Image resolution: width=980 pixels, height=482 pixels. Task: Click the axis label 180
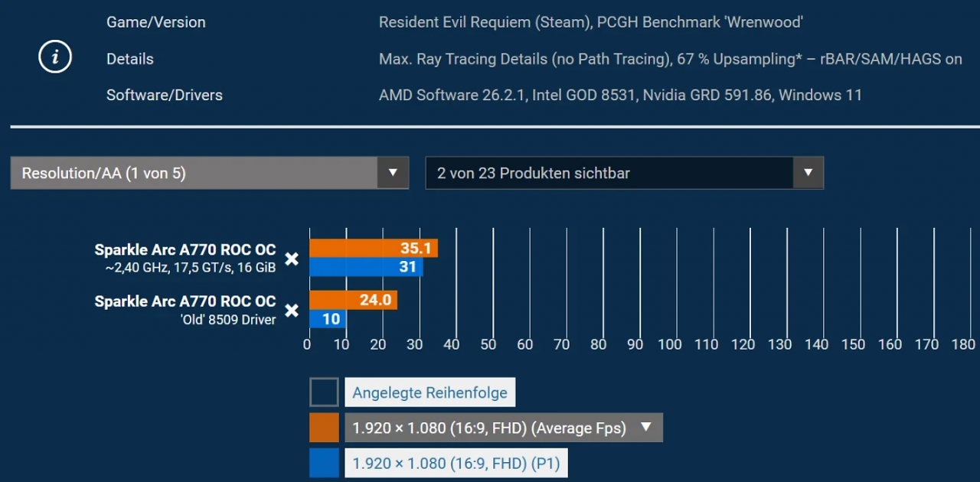point(963,344)
